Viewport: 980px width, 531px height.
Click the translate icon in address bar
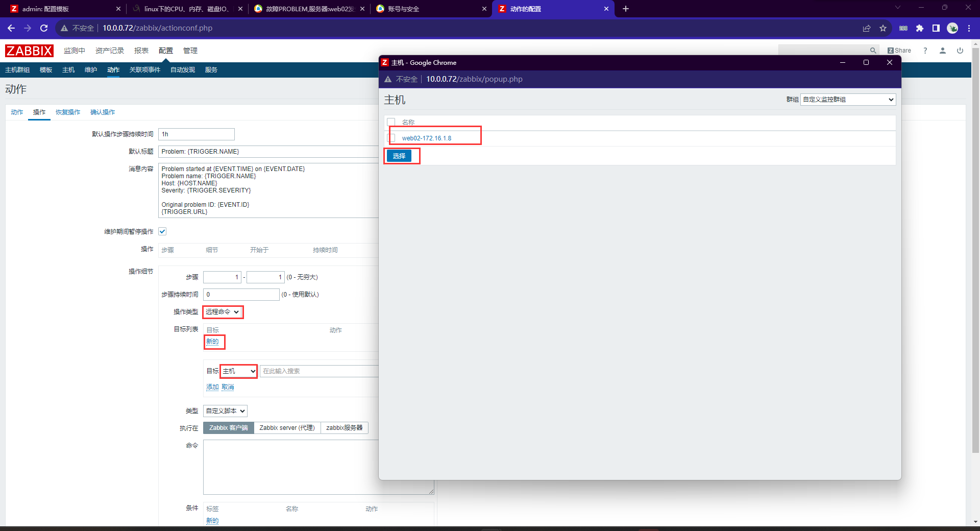click(903, 28)
